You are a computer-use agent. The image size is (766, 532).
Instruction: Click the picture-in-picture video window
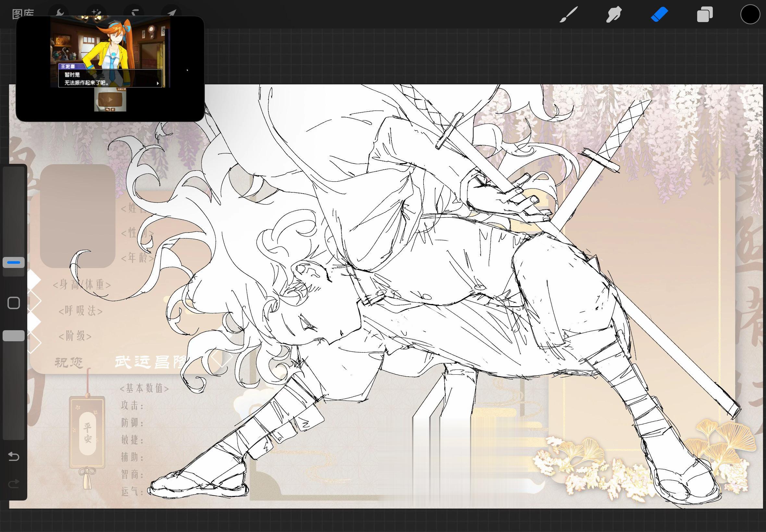pyautogui.click(x=110, y=69)
